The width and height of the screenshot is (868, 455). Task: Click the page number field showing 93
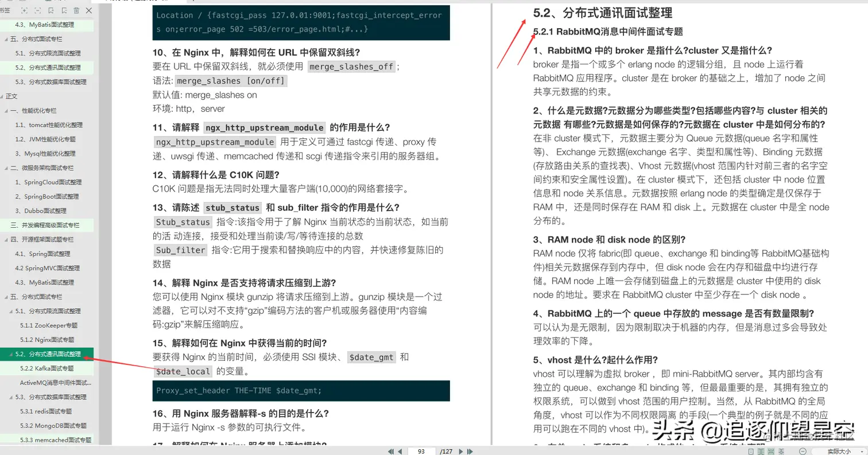422,451
